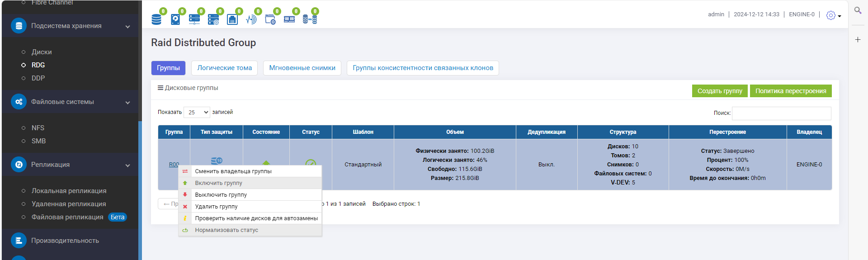Image resolution: width=868 pixels, height=260 pixels.
Task: Collapse the Репликация section chevron
Action: [127, 165]
